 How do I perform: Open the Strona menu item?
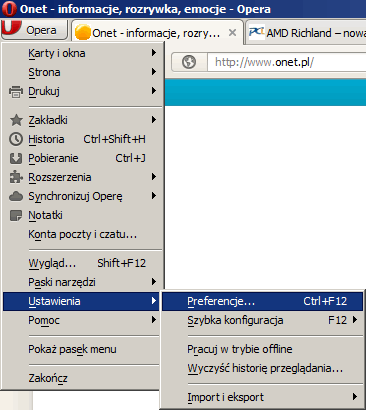[x=82, y=72]
